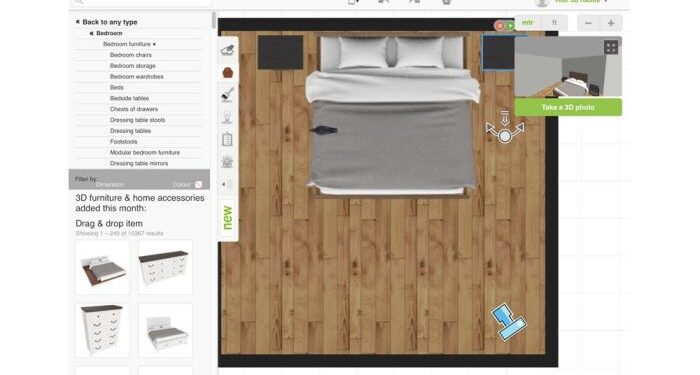Open the Dressing tables category
The image size is (700, 375).
point(130,131)
